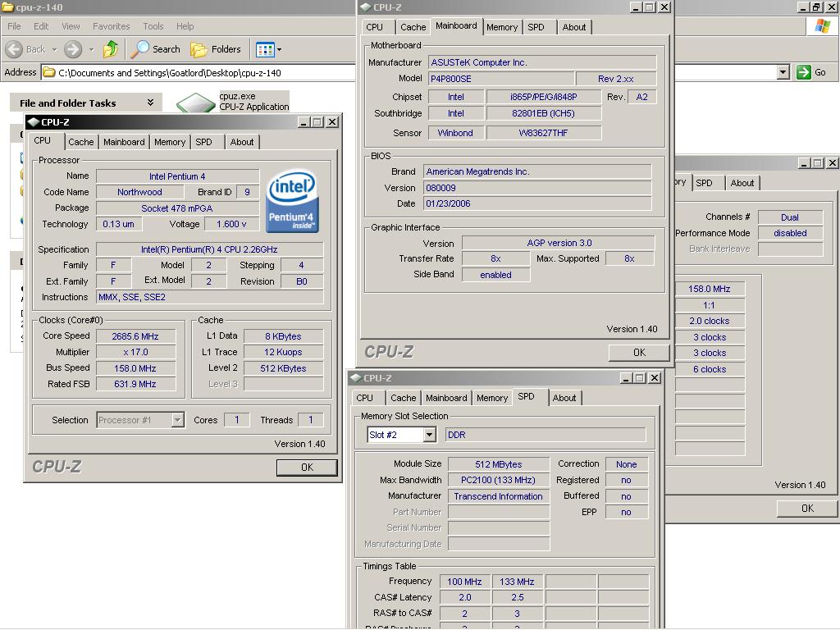
Task: Select About tab in SPD window
Action: click(x=564, y=398)
